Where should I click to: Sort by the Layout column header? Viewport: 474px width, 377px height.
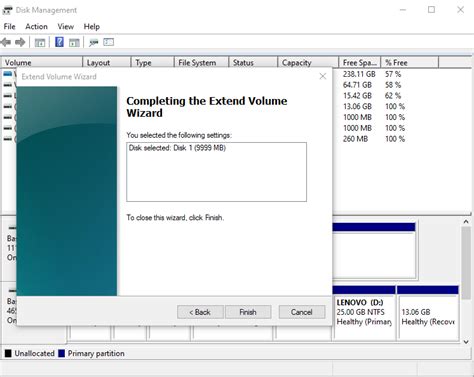(x=106, y=63)
